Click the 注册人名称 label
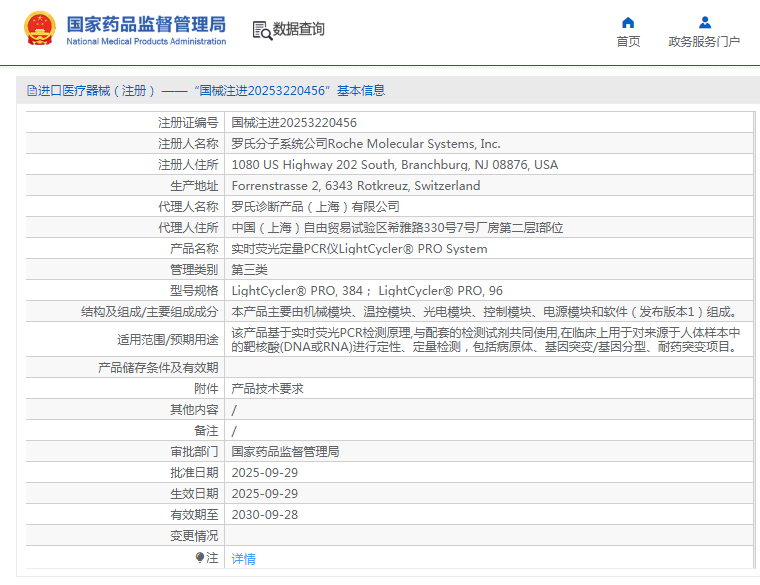 188,143
